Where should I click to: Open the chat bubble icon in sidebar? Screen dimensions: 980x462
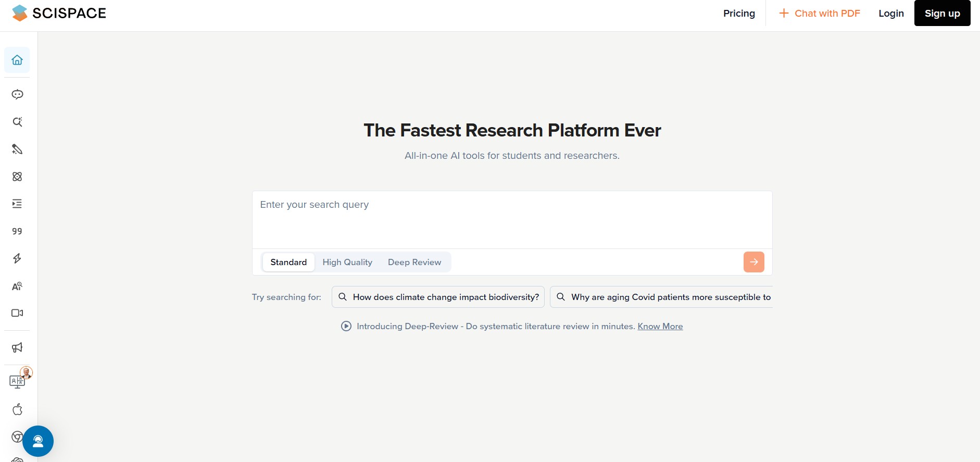tap(17, 94)
